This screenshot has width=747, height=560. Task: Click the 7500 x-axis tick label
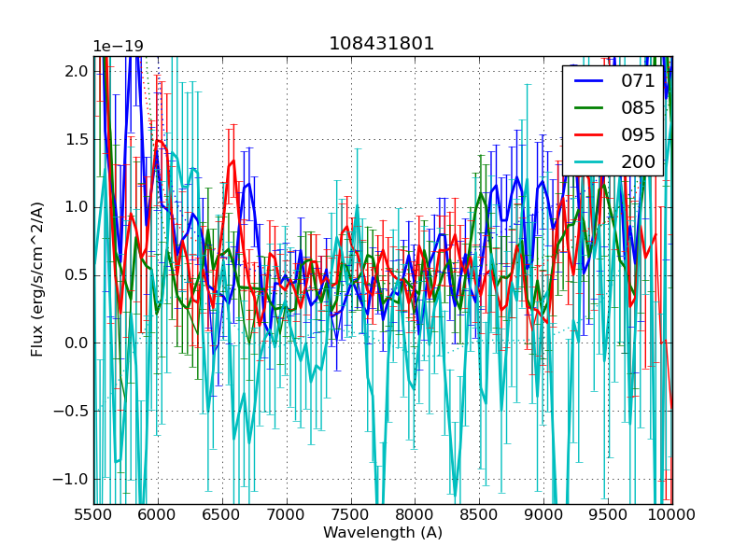[x=350, y=514]
